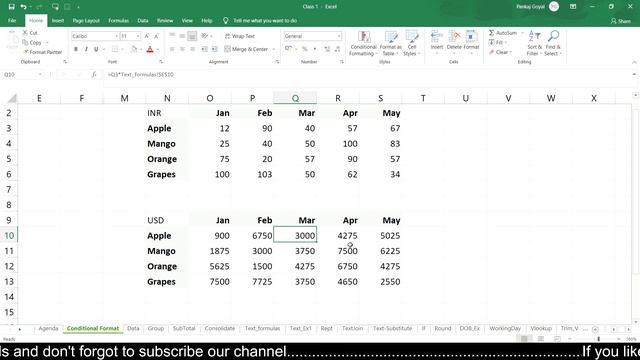The width and height of the screenshot is (640, 360).
Task: Expand the Merge & Center dropdown arrow
Action: [x=273, y=49]
